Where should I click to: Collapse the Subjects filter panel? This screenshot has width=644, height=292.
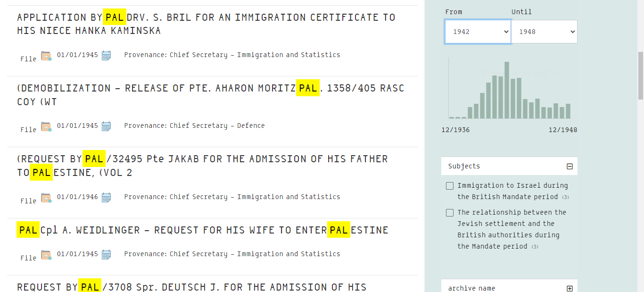pos(570,167)
